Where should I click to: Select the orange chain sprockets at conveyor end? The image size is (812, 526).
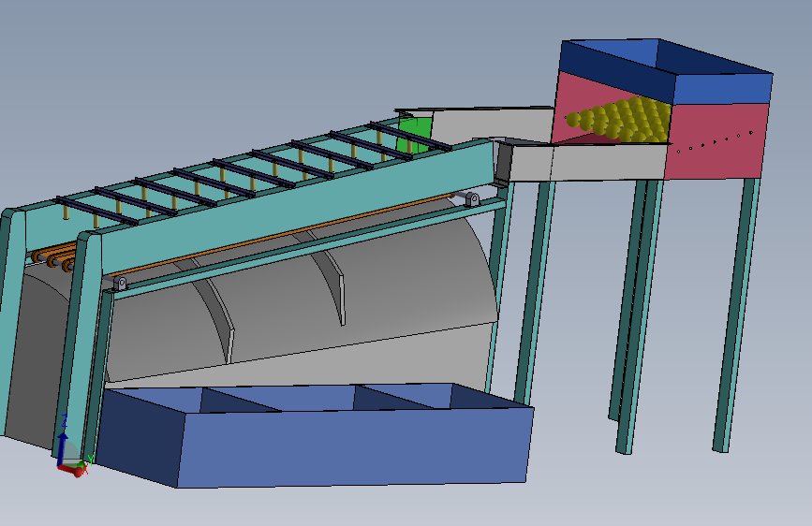coord(52,257)
